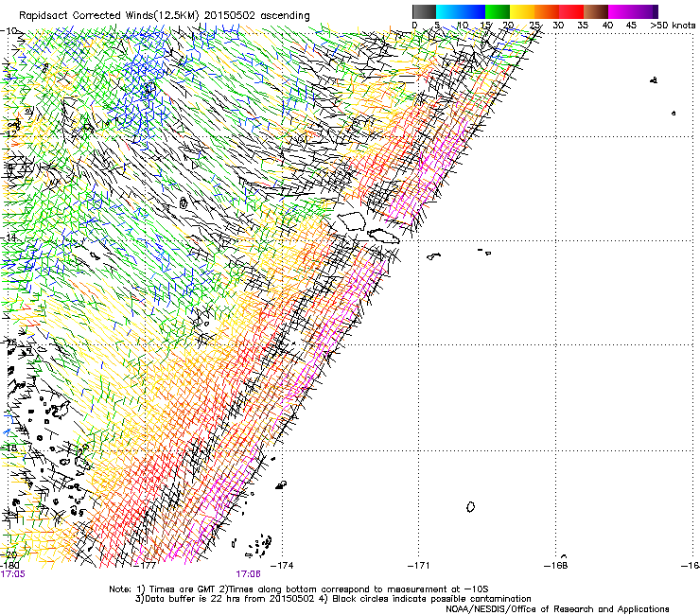Click the legend number '35'
Image resolution: width=700 pixels, height=615 pixels.
[x=583, y=26]
